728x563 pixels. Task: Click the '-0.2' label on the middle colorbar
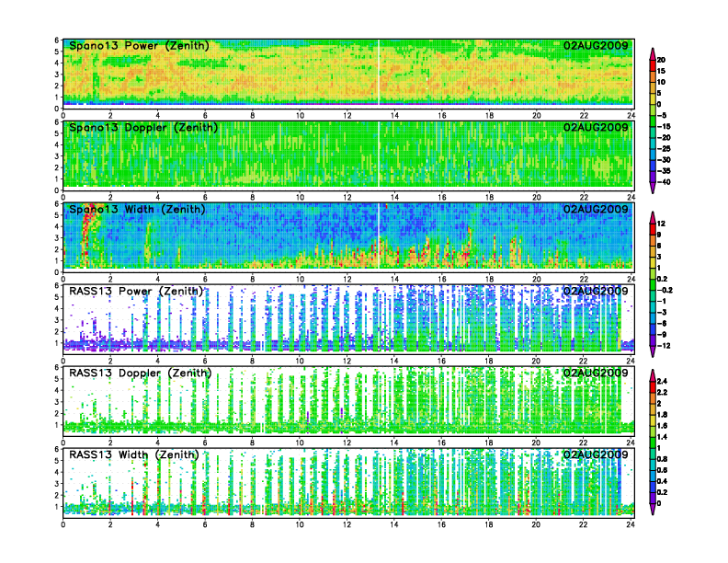point(665,290)
